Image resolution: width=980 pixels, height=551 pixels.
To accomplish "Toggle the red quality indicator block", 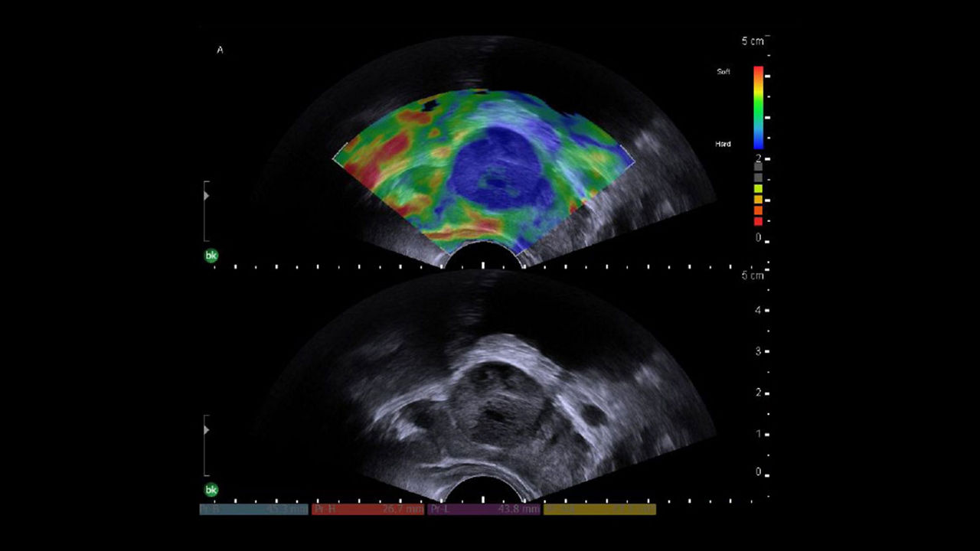I will pos(758,220).
